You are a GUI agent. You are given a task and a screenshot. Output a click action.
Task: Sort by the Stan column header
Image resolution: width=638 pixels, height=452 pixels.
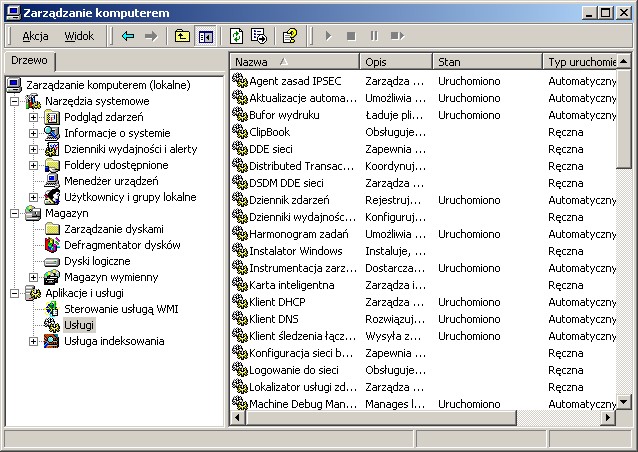coord(487,62)
